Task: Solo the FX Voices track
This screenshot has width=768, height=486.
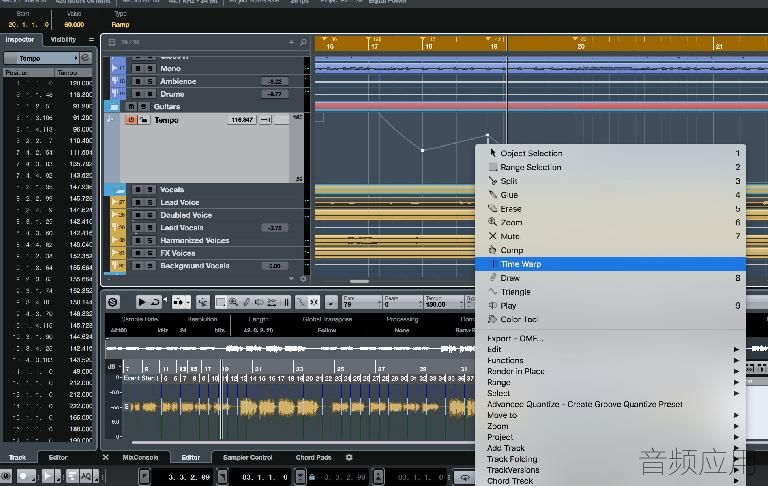Action: point(150,253)
